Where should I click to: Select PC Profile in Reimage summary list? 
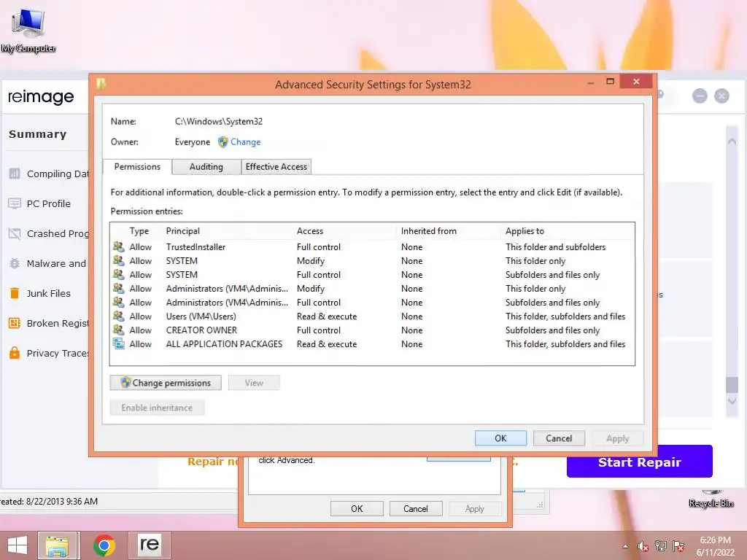49,204
